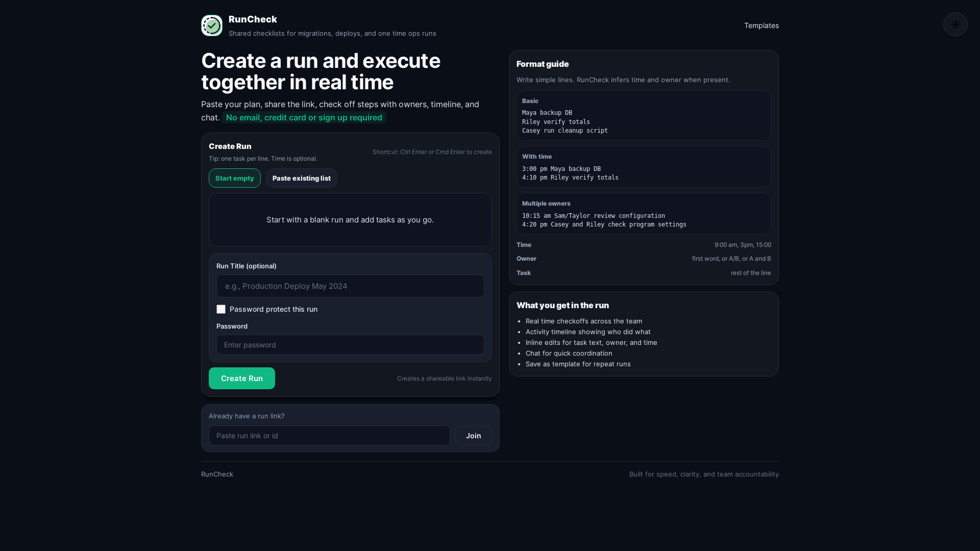The image size is (980, 551).
Task: Click the '9:00 am, 3pm, 15:00' time value
Action: tap(743, 245)
